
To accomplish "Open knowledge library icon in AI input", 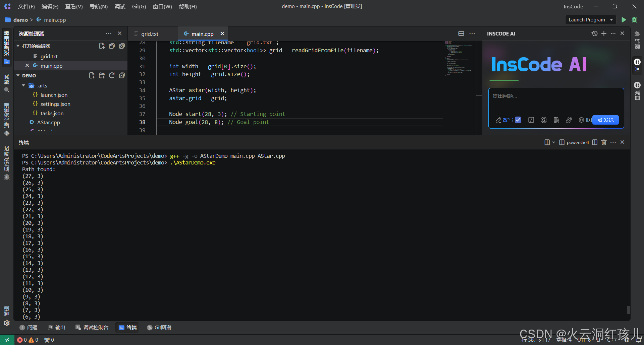I will (556, 120).
